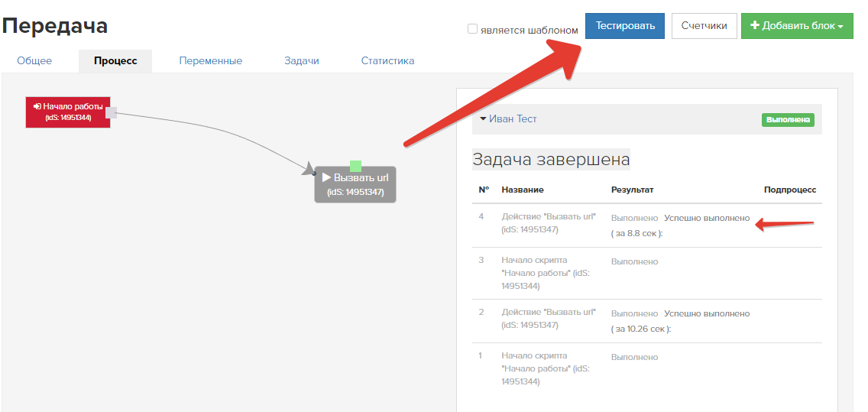Viewport: 868px width, 412px height.
Task: Select the Процесс tab
Action: coord(115,61)
